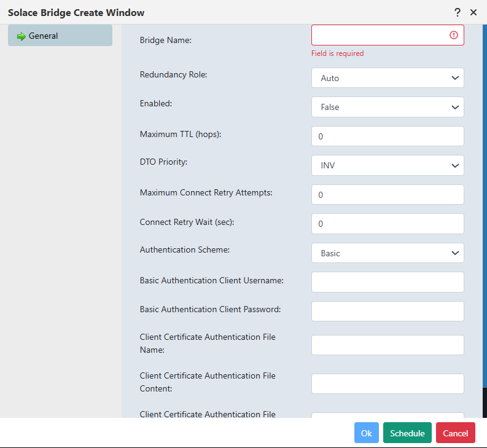Click the 'Basic Authentication Client Username:' label
487x448 pixels.
(x=211, y=280)
